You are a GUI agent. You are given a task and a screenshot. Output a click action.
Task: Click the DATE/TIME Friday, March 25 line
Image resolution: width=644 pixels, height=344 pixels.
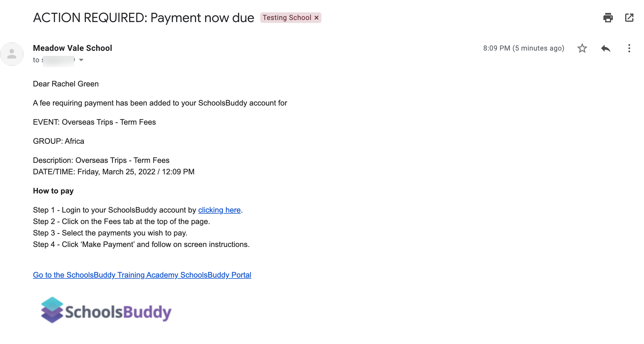[x=114, y=172]
